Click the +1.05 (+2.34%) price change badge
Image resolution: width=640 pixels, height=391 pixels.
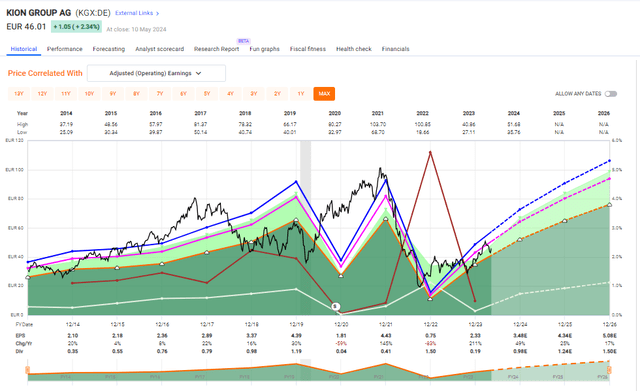pyautogui.click(x=76, y=27)
